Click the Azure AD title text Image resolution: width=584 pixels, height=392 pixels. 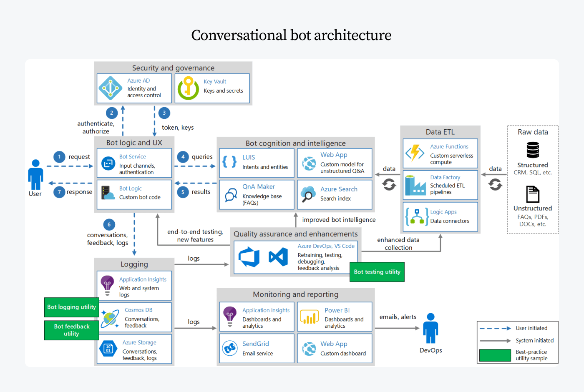138,81
